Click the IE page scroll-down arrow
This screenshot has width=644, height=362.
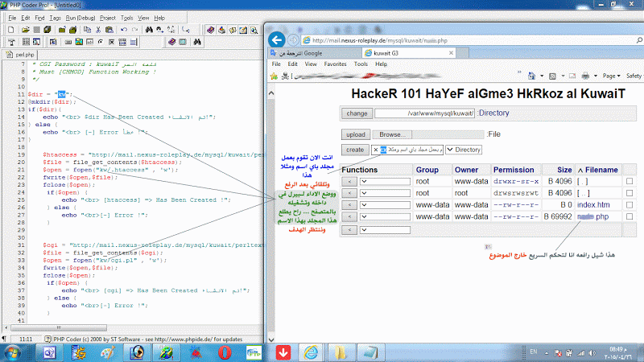[x=271, y=339]
